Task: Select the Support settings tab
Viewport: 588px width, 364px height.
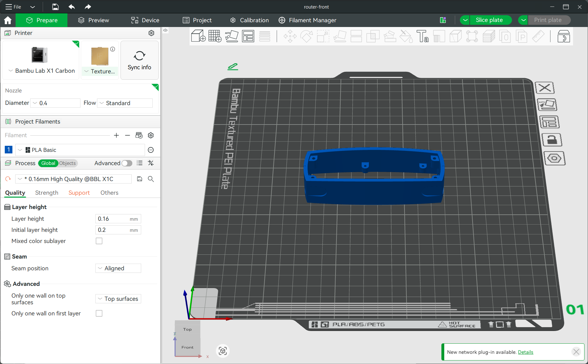Action: (x=79, y=193)
